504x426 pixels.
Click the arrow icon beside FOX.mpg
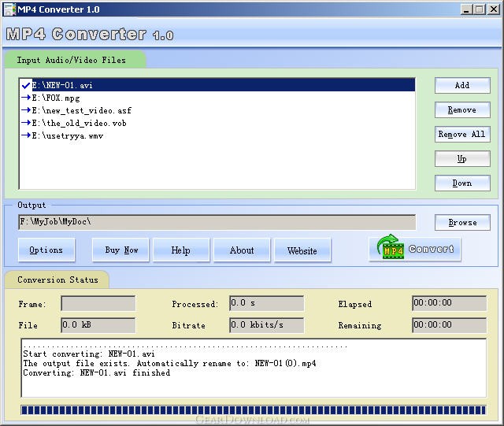pyautogui.click(x=26, y=97)
